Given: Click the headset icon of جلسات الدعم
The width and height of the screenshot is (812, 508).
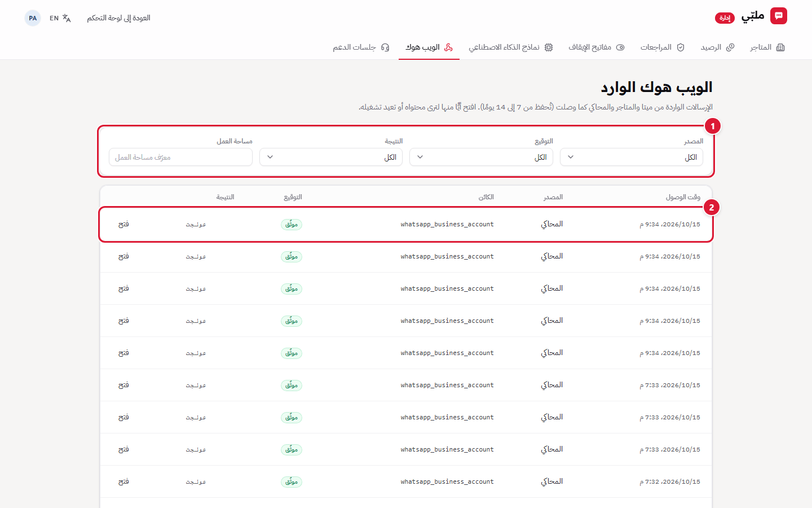Looking at the screenshot, I should tap(385, 47).
